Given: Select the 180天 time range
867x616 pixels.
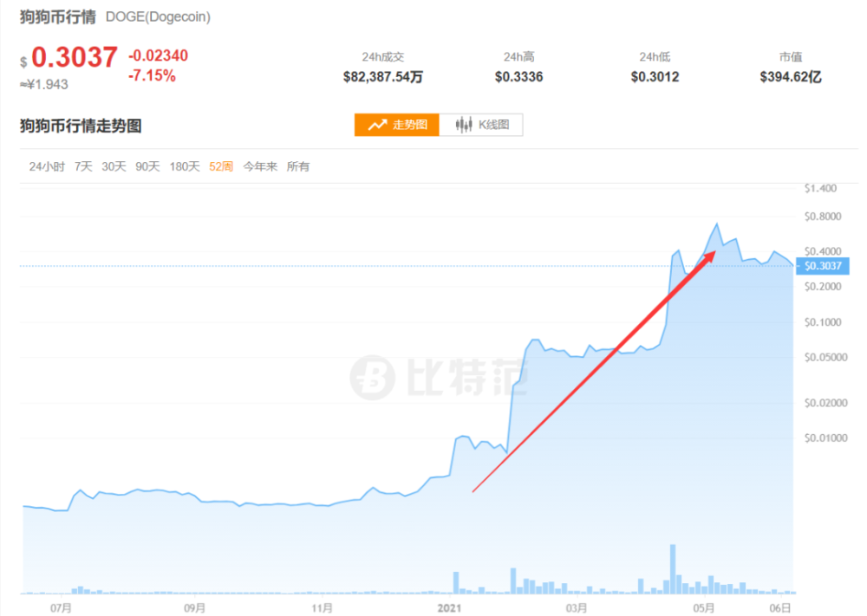Looking at the screenshot, I should (x=185, y=166).
